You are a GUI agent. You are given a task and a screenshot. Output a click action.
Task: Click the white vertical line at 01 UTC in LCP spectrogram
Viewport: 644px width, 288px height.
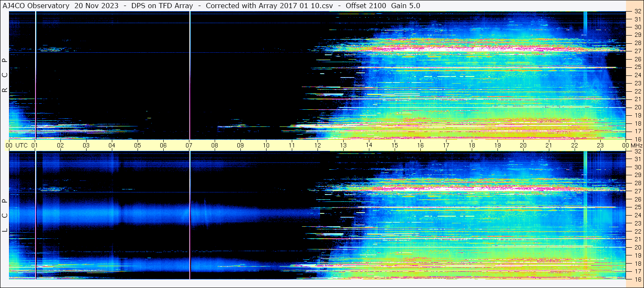pos(36,215)
